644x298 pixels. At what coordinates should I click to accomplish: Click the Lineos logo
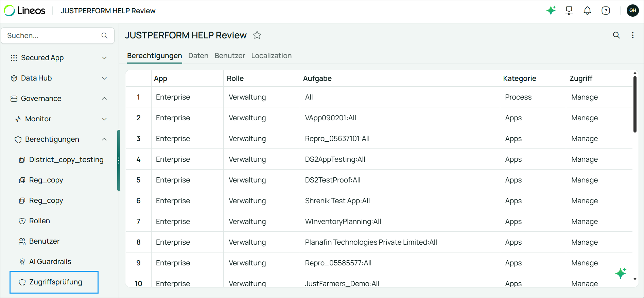pyautogui.click(x=24, y=11)
